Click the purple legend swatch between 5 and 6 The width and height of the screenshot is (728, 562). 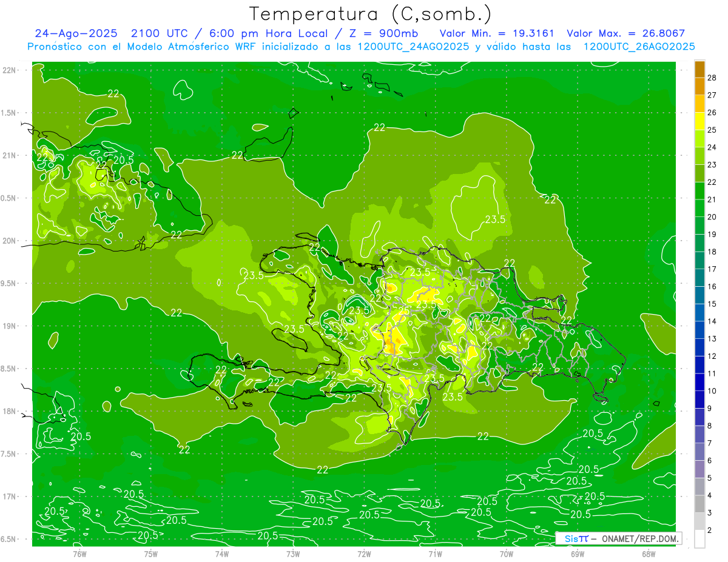pos(699,469)
